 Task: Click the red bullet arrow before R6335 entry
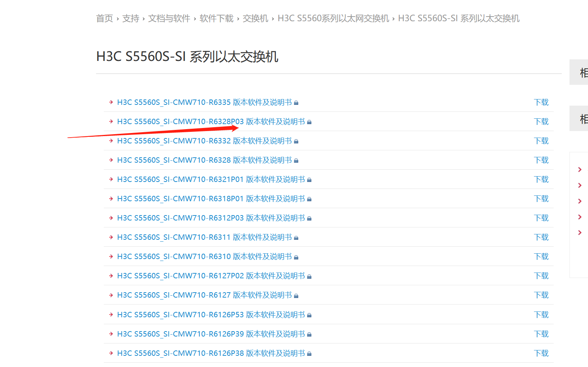pos(111,102)
